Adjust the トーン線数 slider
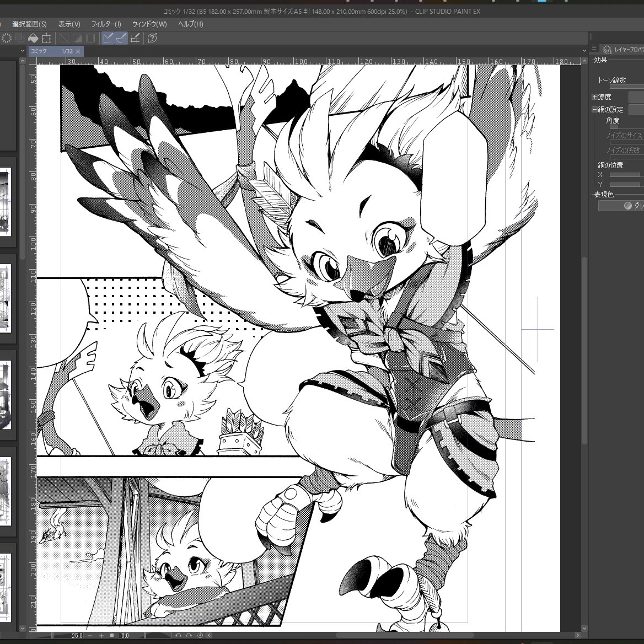 click(627, 87)
